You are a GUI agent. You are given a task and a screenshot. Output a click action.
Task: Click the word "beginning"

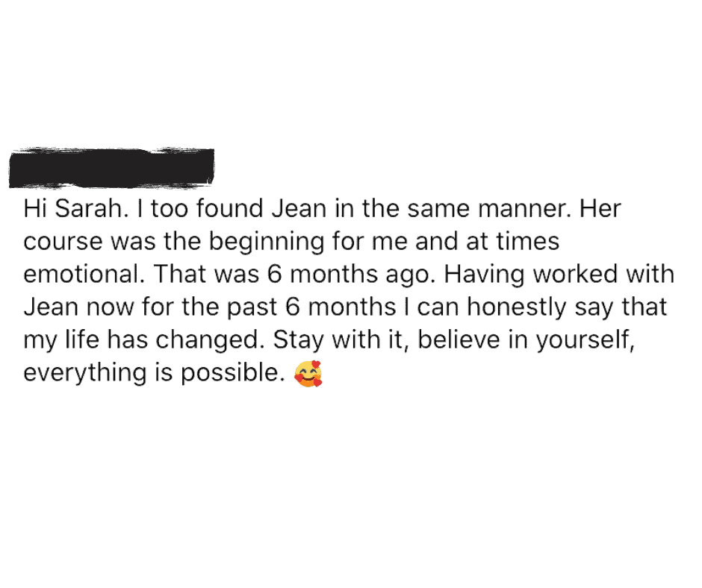(266, 242)
